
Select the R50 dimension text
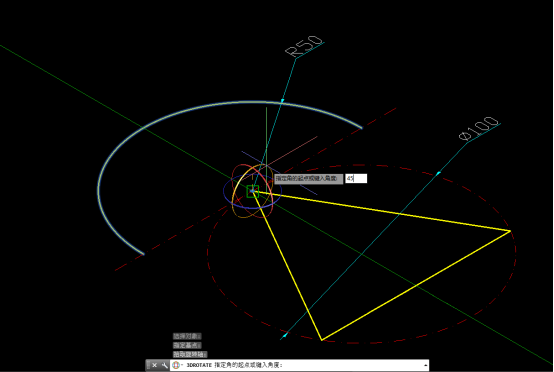coord(304,46)
